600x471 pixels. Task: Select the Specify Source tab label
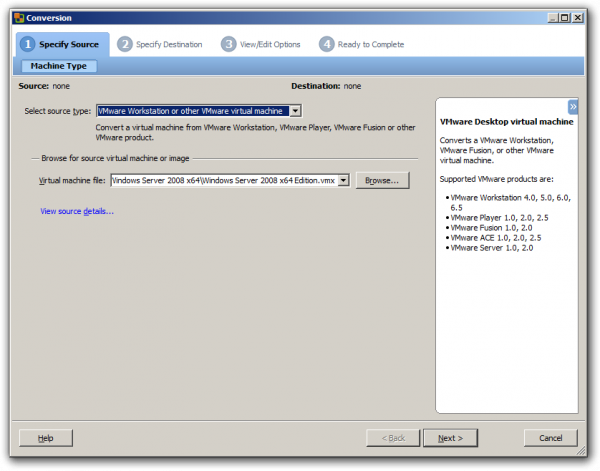[x=69, y=44]
